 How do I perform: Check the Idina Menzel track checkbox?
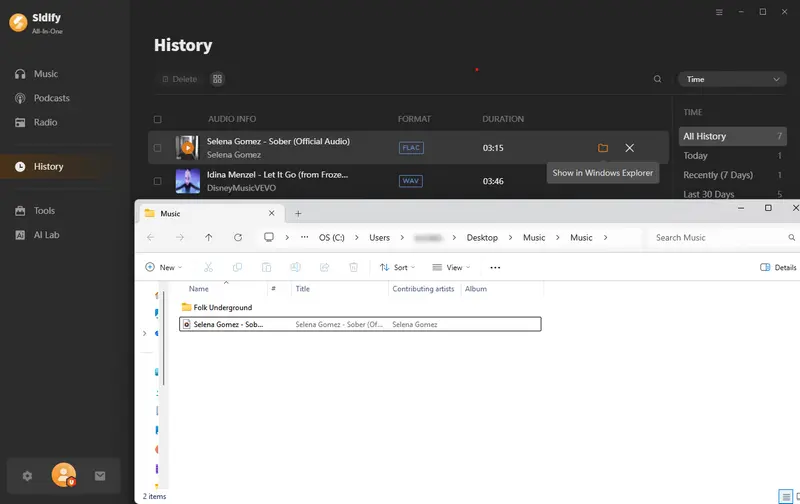[158, 181]
